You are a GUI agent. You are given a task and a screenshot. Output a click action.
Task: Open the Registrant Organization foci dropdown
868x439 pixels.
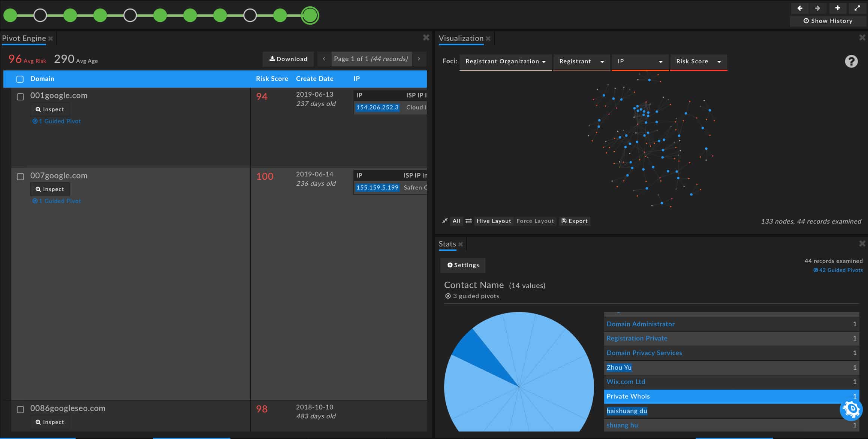505,61
